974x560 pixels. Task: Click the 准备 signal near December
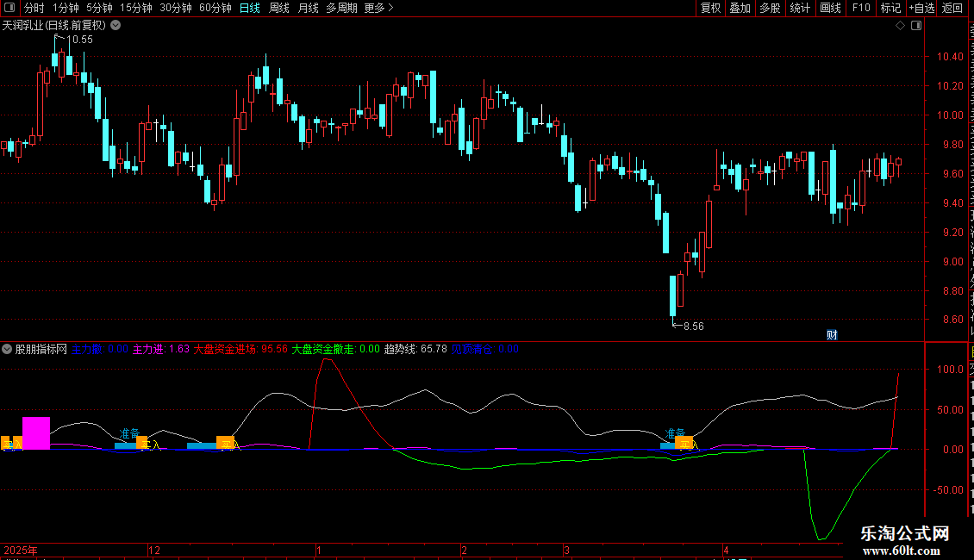[x=129, y=433]
